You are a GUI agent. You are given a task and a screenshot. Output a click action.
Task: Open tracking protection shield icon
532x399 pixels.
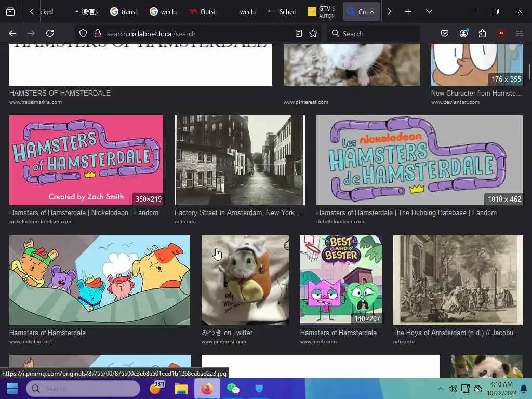tap(83, 34)
